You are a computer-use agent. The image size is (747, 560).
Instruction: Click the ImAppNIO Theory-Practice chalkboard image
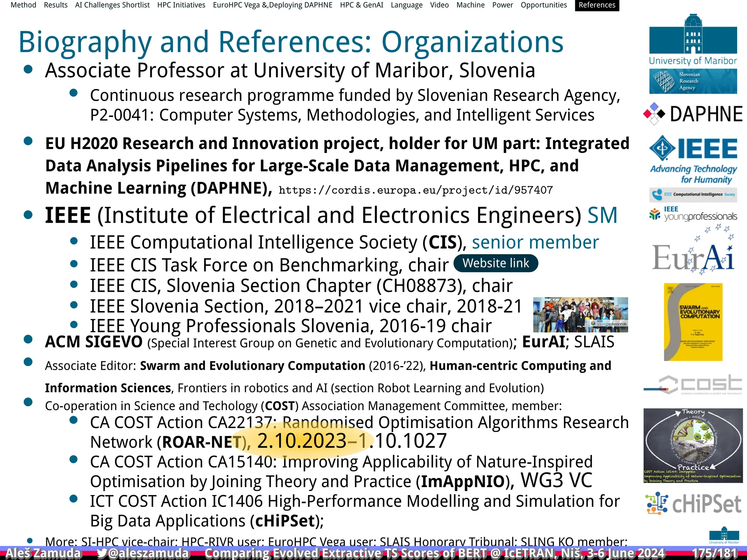(x=693, y=446)
